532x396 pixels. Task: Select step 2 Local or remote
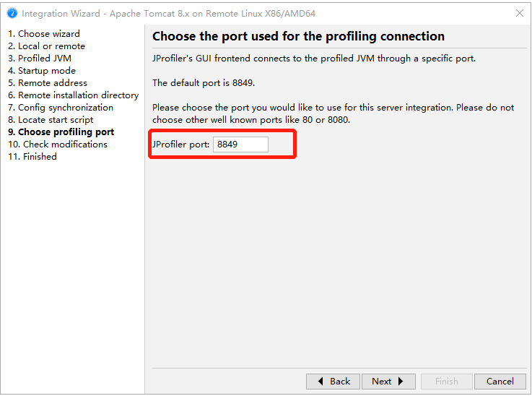46,46
